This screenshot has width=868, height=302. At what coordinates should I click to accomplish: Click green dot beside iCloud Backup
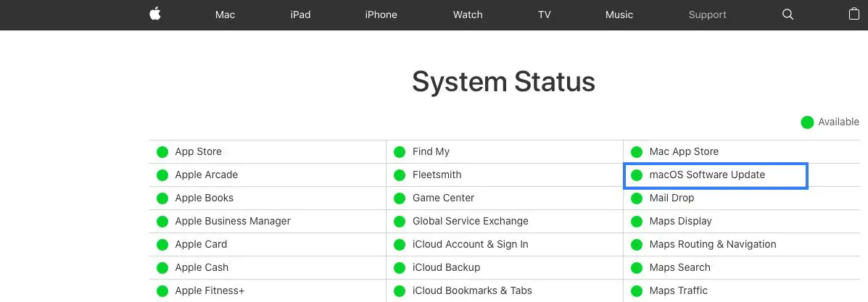pos(400,268)
